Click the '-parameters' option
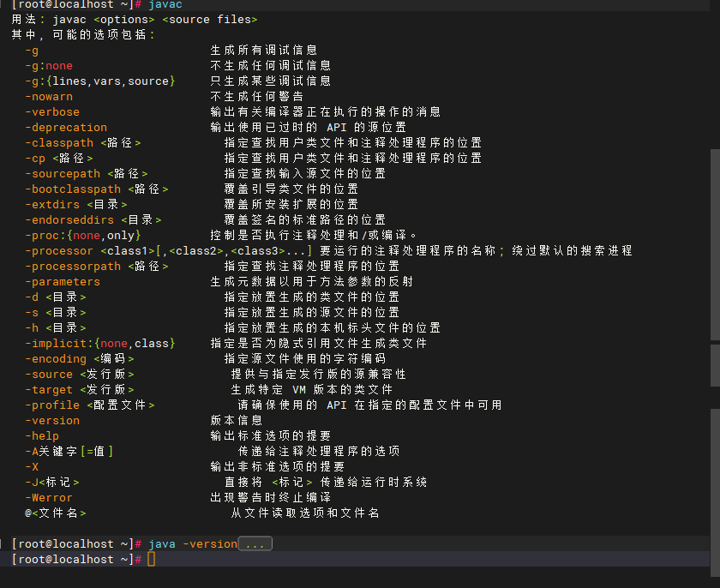 [63, 281]
